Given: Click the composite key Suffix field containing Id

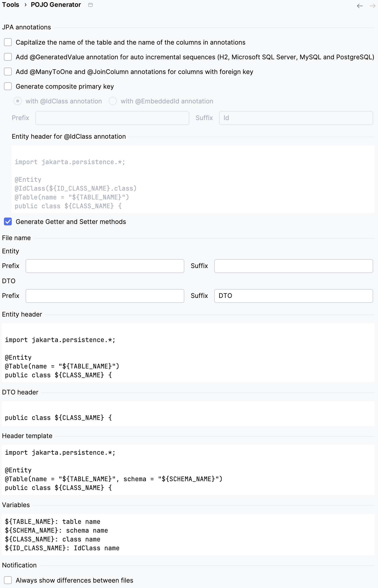Looking at the screenshot, I should 296,118.
